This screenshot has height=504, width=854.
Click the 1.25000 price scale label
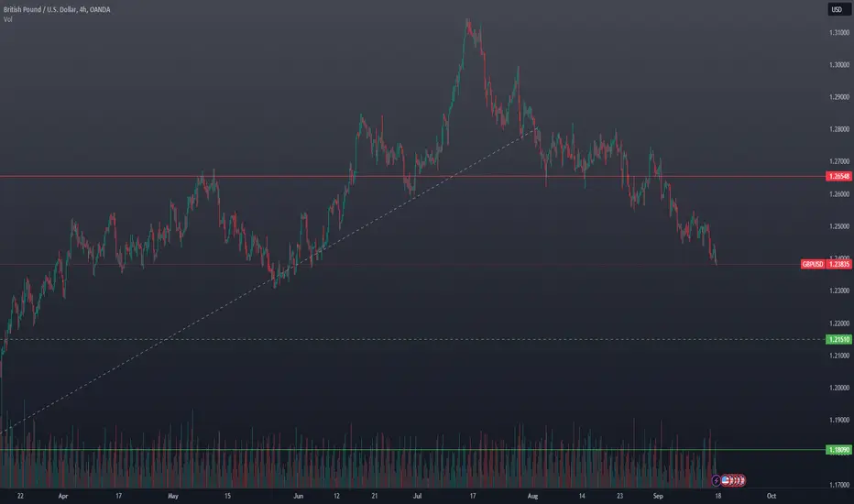click(838, 226)
